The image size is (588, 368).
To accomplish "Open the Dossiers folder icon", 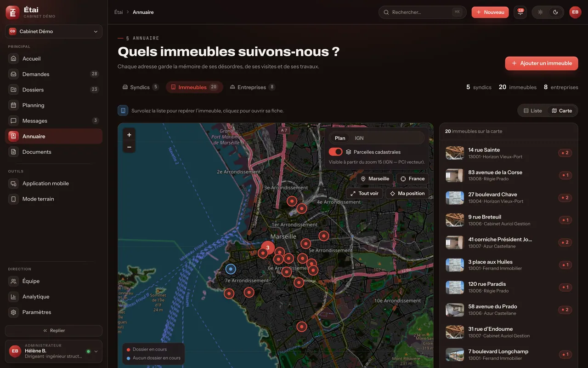I will (14, 90).
